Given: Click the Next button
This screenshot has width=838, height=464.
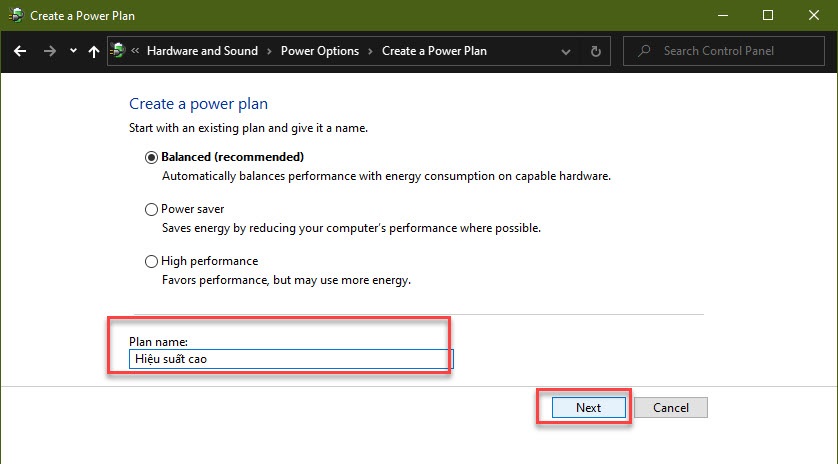Looking at the screenshot, I should [588, 407].
